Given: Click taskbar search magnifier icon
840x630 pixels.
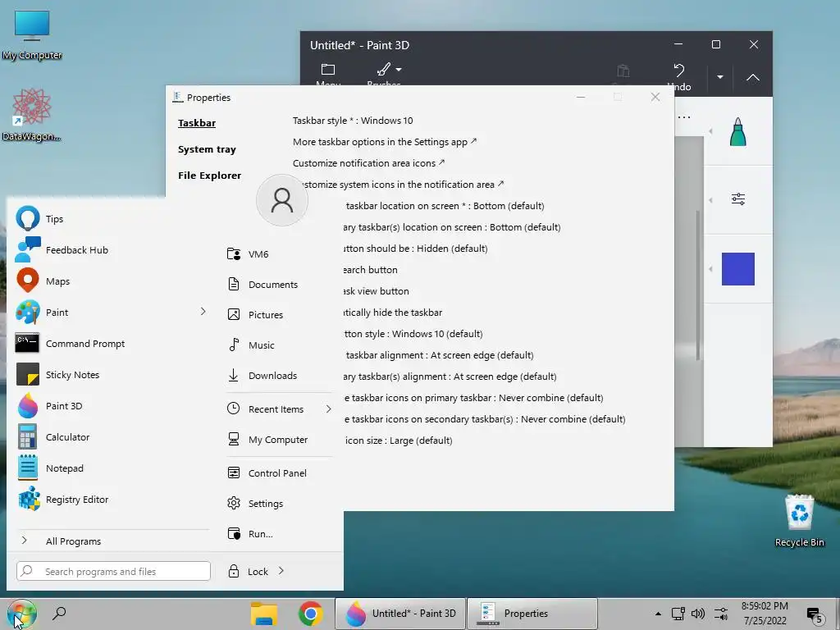Looking at the screenshot, I should (x=59, y=613).
